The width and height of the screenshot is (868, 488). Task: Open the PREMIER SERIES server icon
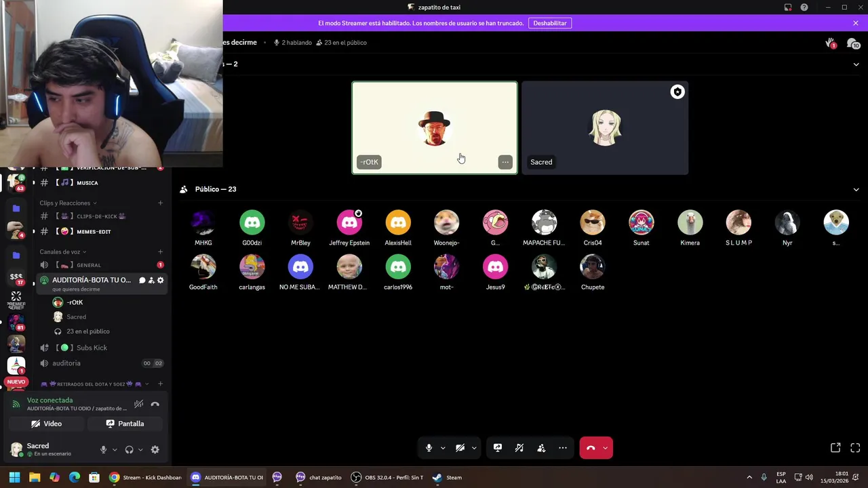16,300
